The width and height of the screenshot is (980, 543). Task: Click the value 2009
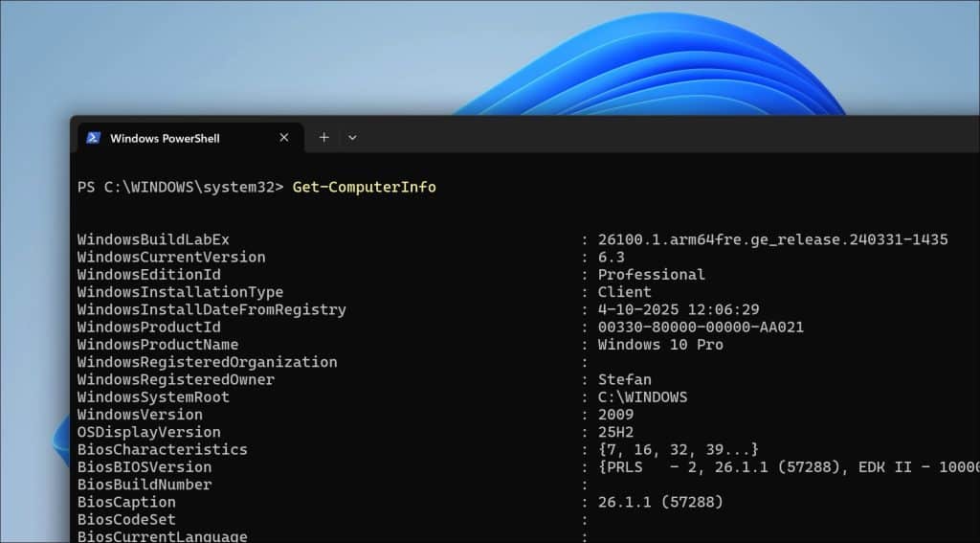tap(615, 415)
